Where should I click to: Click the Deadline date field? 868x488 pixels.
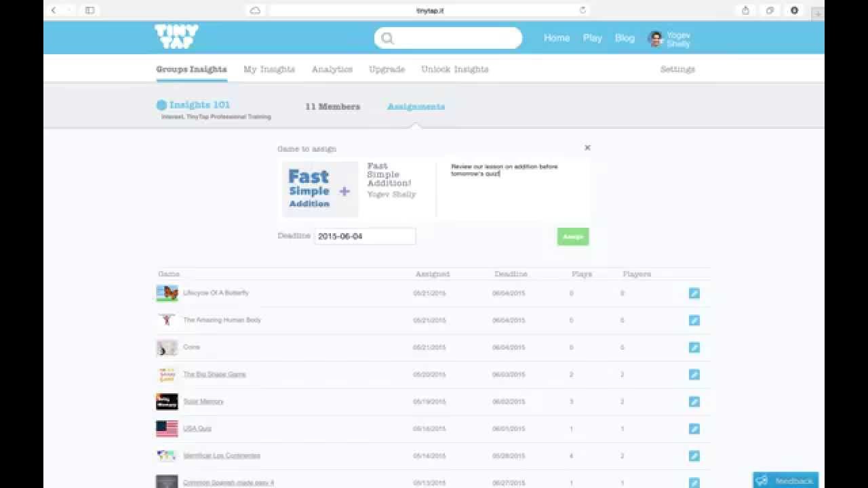365,237
